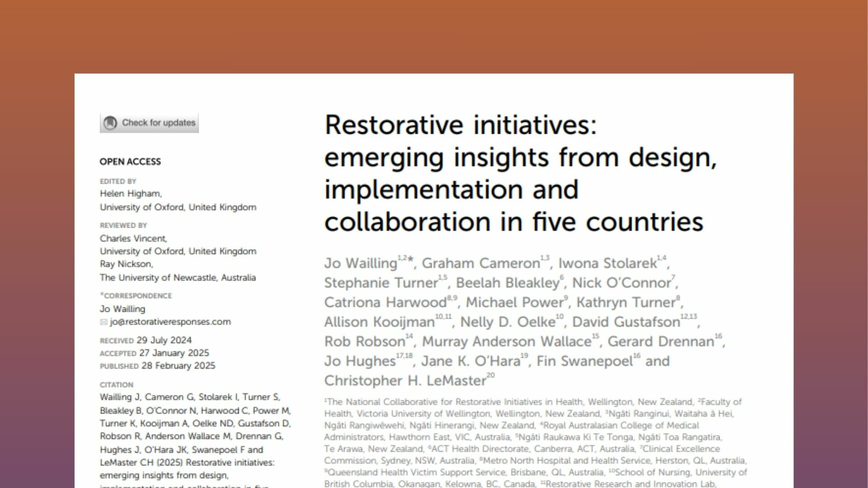Click the accepted date 27 January 2025
The image size is (868, 488).
(174, 353)
